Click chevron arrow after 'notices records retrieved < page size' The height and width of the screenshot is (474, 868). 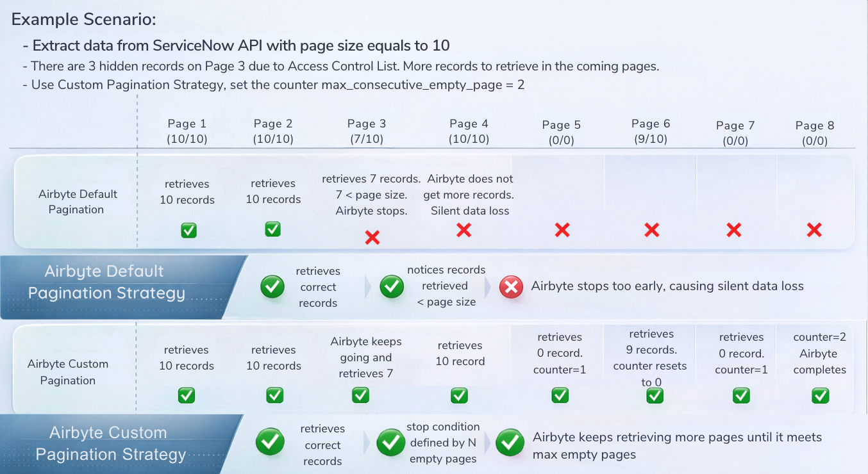coord(488,287)
